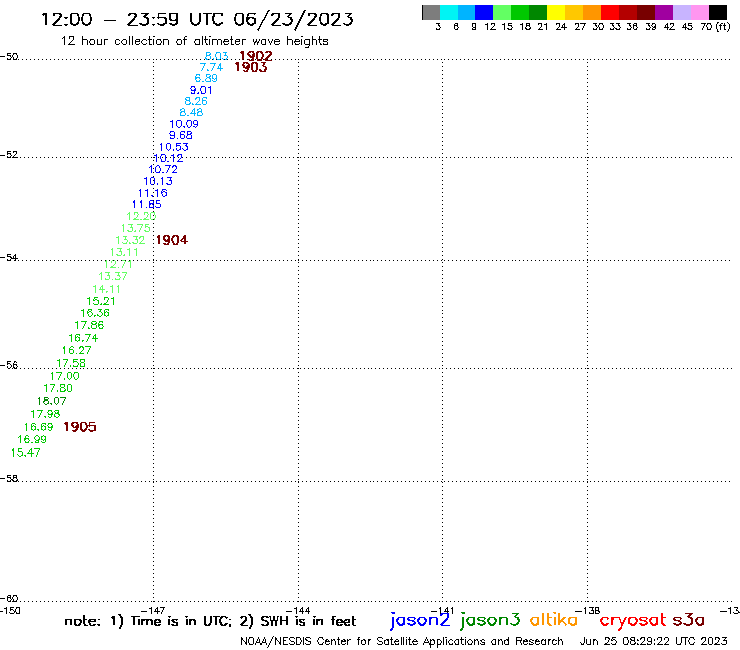
Task: Click the -54 latitude axis label
Action: click(9, 257)
